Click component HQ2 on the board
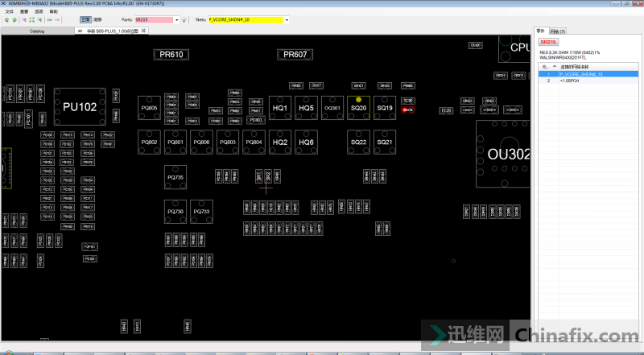The image size is (644, 355). (280, 142)
